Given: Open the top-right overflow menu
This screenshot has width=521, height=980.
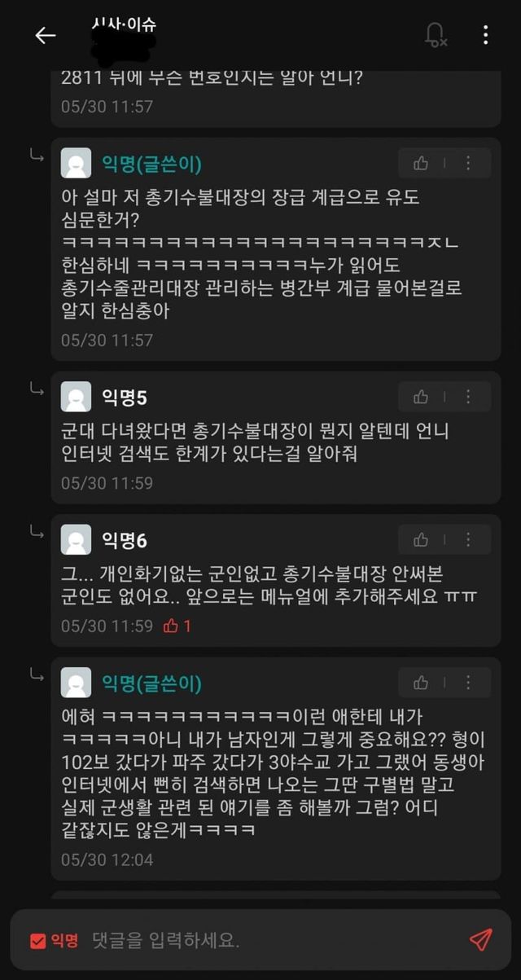Looking at the screenshot, I should [x=485, y=34].
